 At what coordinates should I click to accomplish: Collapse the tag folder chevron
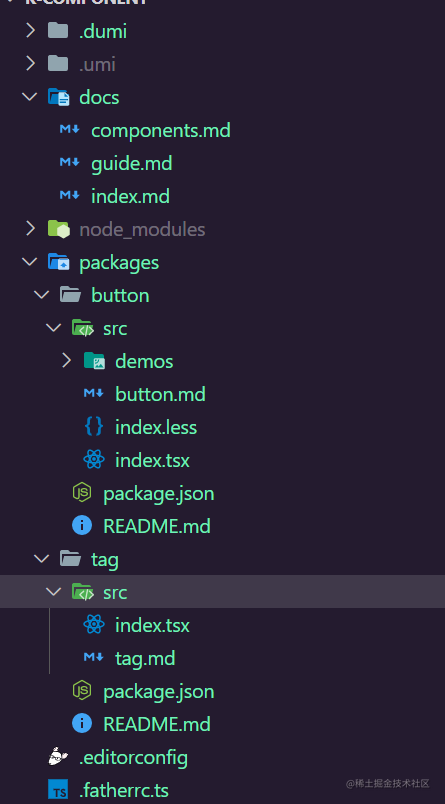click(x=42, y=558)
